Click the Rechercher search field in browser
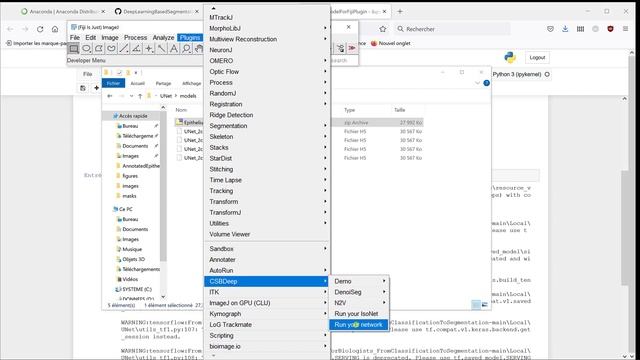 tap(453, 29)
